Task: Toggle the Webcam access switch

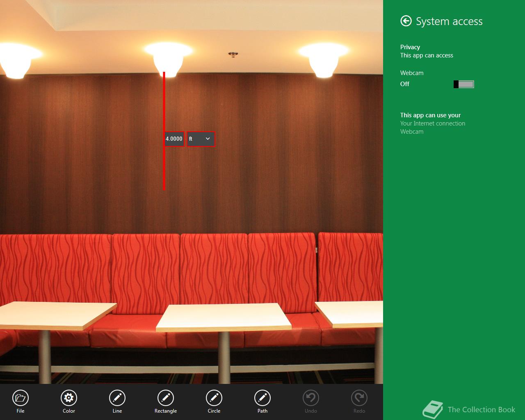Action: (464, 84)
